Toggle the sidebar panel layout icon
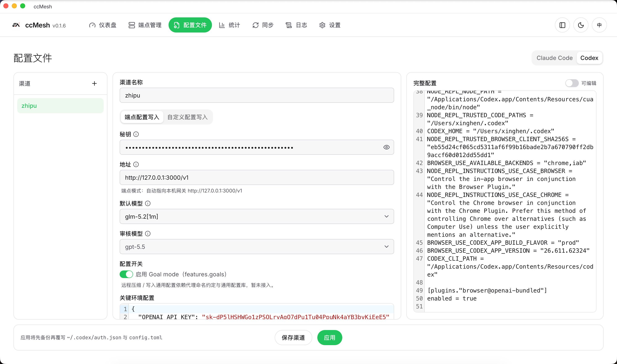This screenshot has height=364, width=617. [562, 25]
